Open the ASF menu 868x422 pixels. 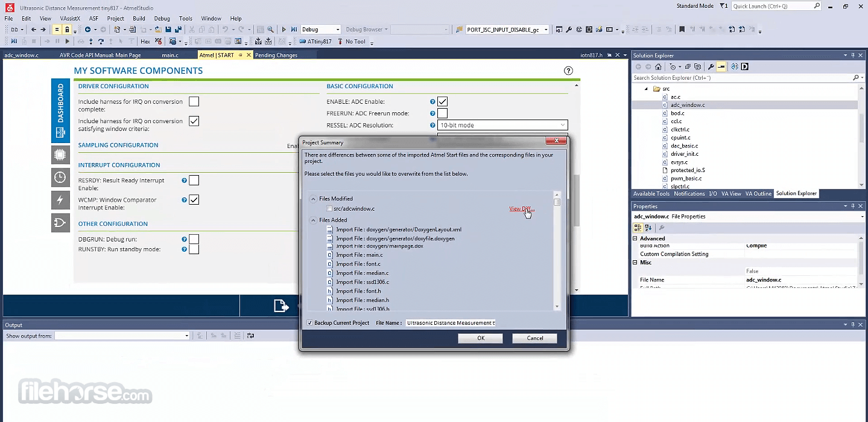(x=93, y=19)
